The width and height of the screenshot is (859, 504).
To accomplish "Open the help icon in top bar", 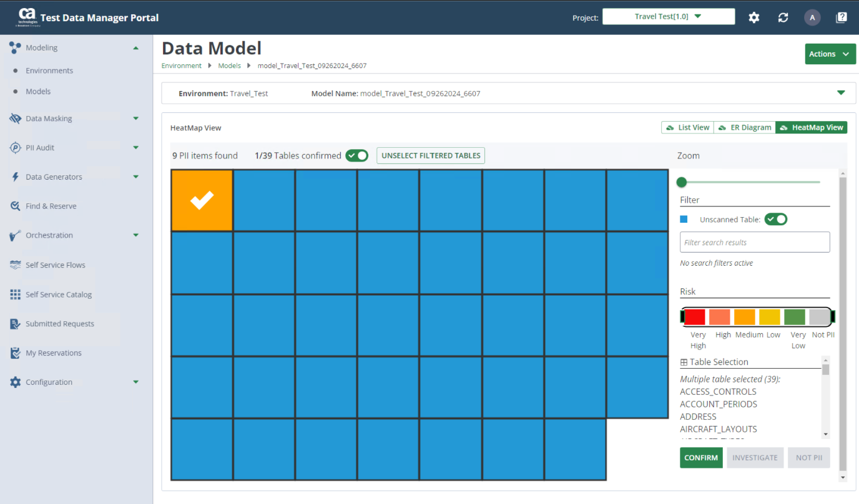I will coord(841,17).
